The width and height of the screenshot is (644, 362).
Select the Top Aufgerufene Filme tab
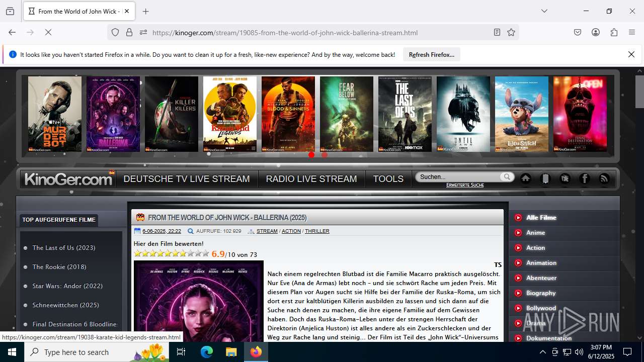pos(59,220)
